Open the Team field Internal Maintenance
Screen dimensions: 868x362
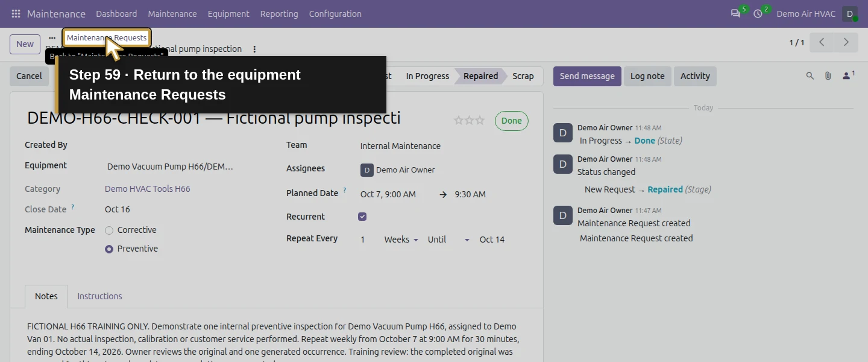(x=400, y=146)
